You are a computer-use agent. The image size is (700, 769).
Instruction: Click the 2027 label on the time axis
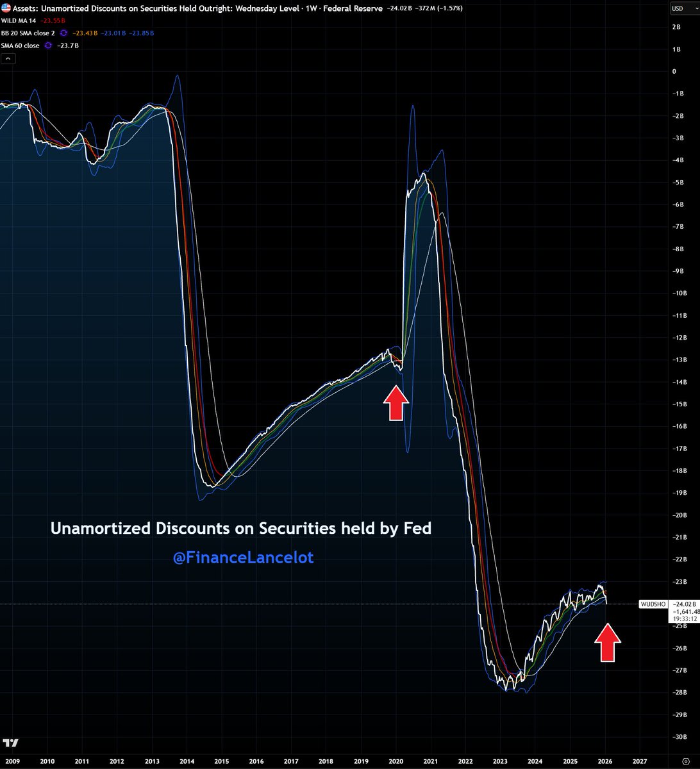(x=640, y=761)
